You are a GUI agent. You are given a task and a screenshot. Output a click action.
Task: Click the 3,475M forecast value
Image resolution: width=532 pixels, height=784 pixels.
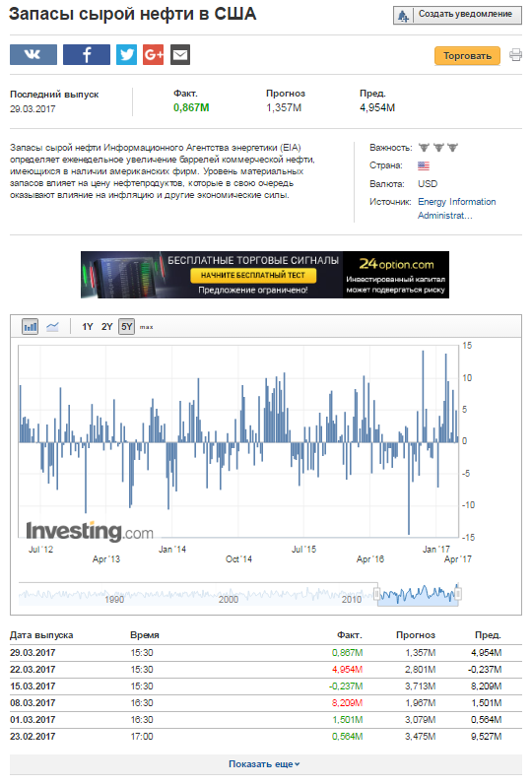(x=420, y=737)
